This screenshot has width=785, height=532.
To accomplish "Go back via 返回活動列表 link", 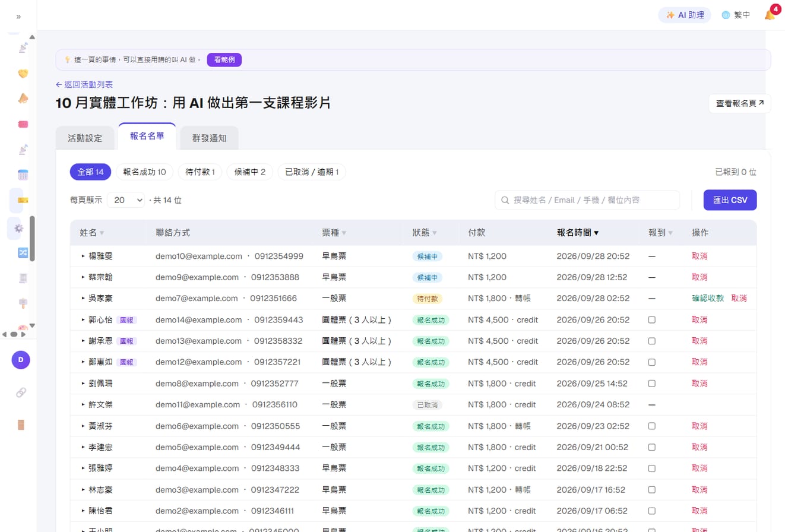I will [x=84, y=84].
